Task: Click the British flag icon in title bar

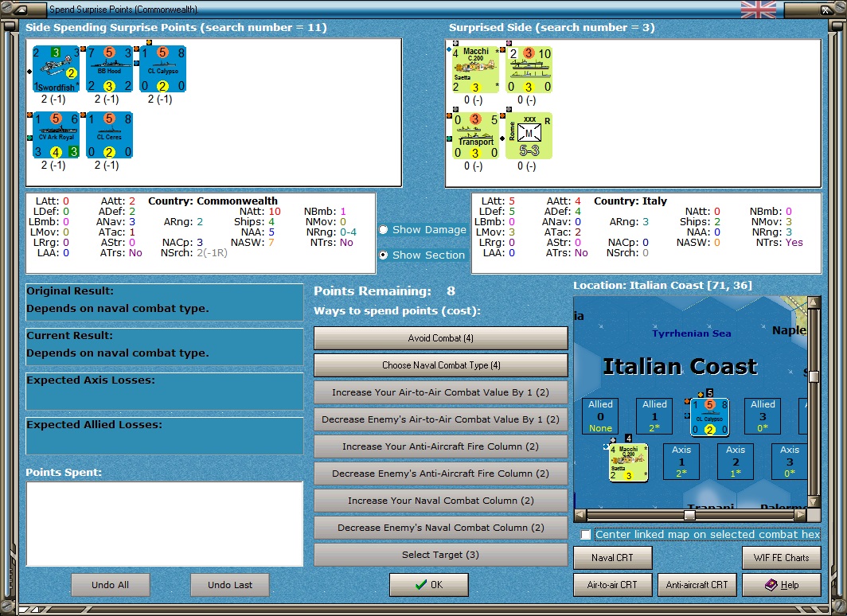Action: 759,10
